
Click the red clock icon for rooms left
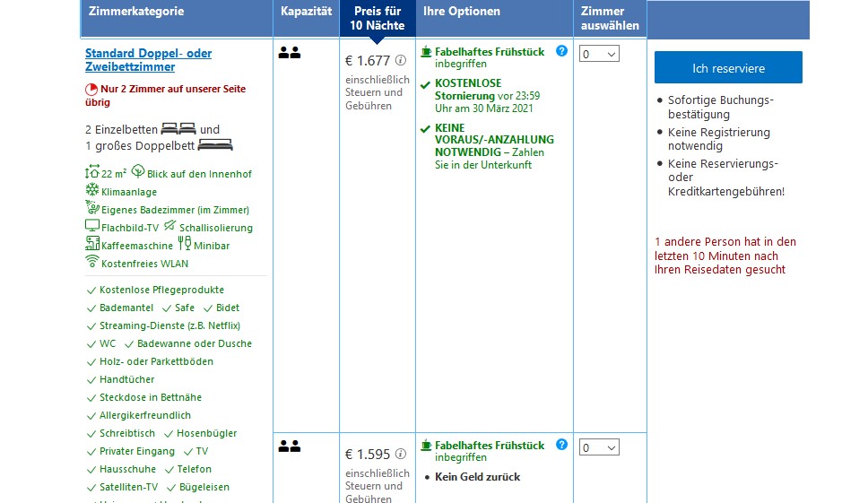pos(91,90)
